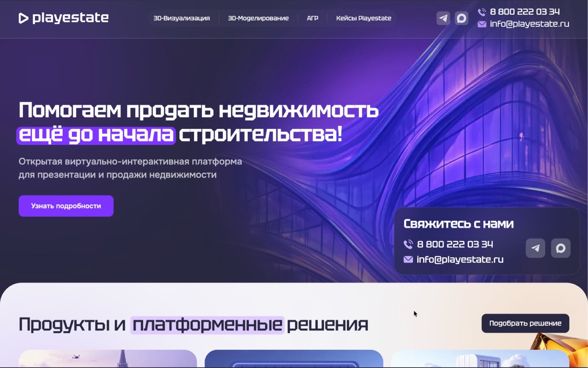This screenshot has height=368, width=588.
Task: Call 8 800 222 03 34 in header
Action: click(x=525, y=12)
